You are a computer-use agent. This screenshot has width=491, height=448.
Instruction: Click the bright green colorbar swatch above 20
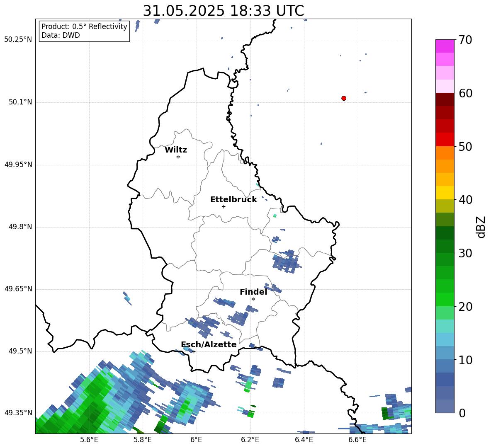[x=445, y=300]
